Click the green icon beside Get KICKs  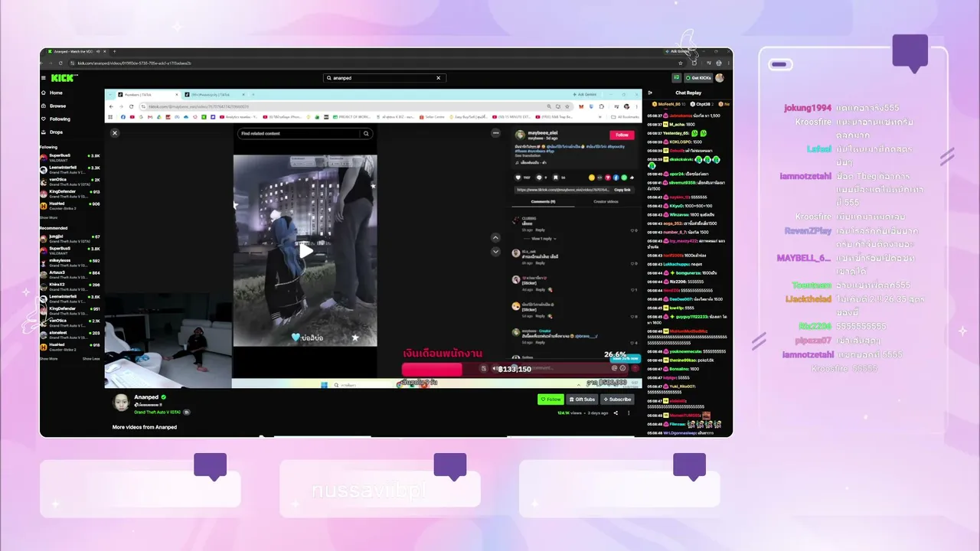(x=677, y=78)
